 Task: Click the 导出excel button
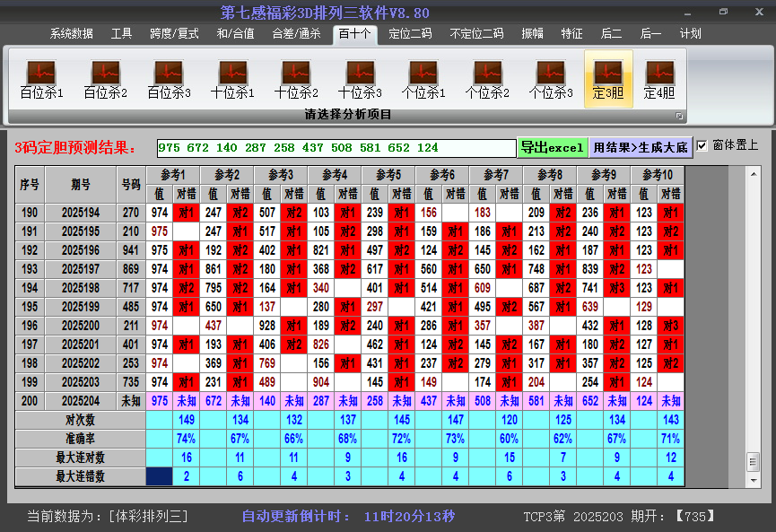coord(553,147)
